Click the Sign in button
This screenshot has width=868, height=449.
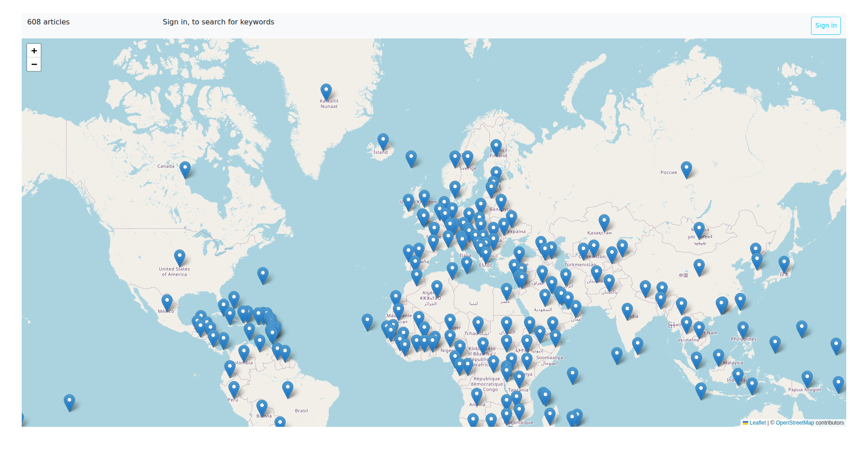point(826,26)
